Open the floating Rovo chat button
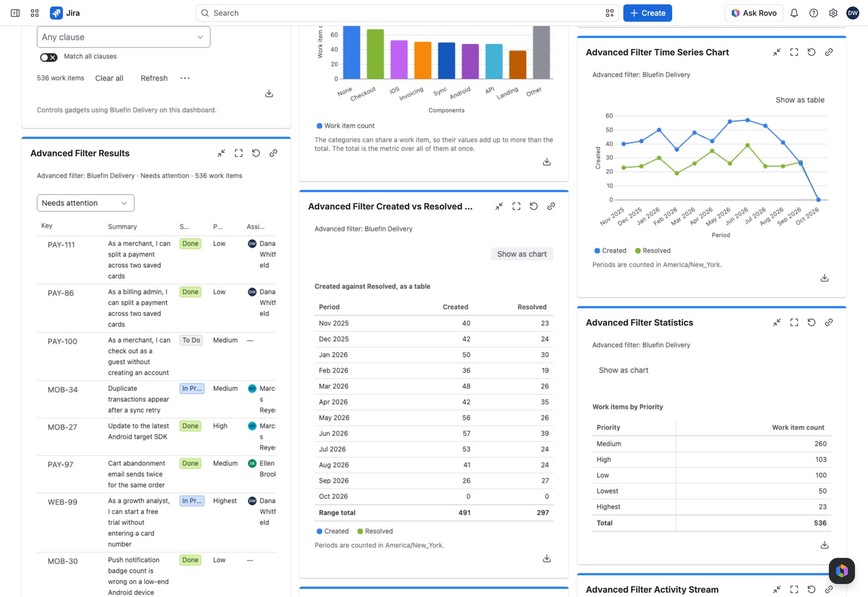The width and height of the screenshot is (868, 597). 842,571
